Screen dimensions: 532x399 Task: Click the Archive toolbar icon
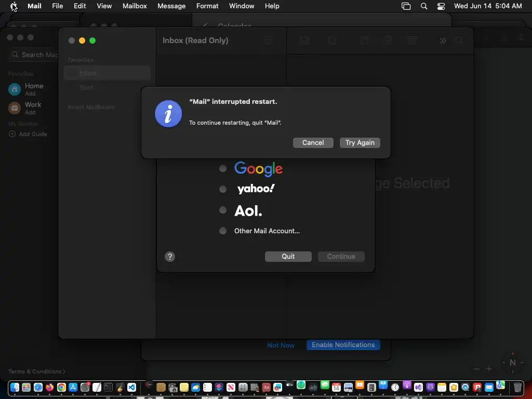coord(364,41)
